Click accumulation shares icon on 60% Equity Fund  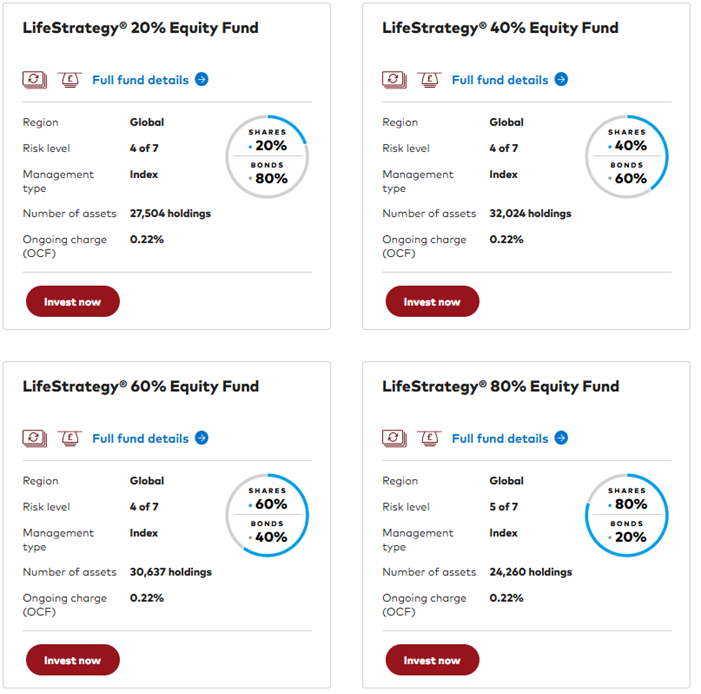(x=35, y=438)
